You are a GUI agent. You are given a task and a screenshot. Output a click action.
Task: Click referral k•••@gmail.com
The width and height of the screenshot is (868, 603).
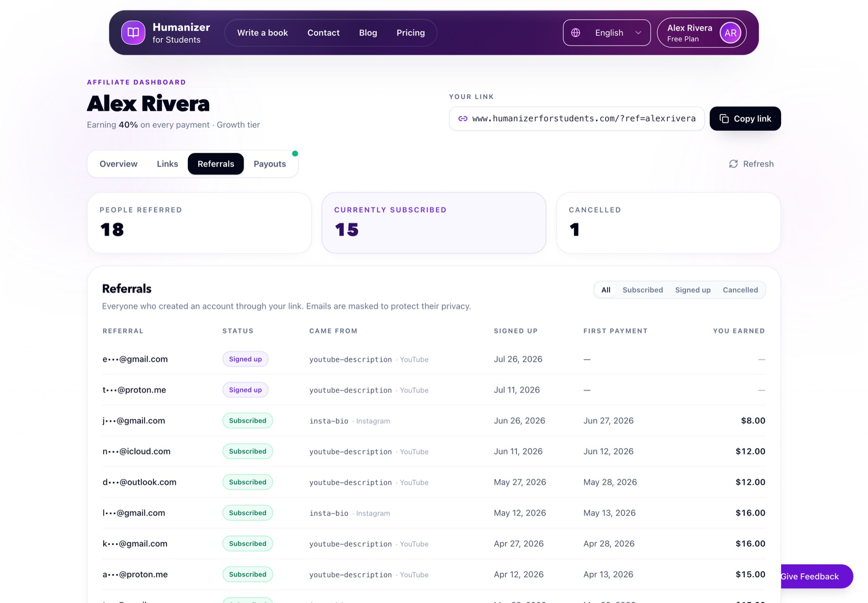[x=135, y=544]
